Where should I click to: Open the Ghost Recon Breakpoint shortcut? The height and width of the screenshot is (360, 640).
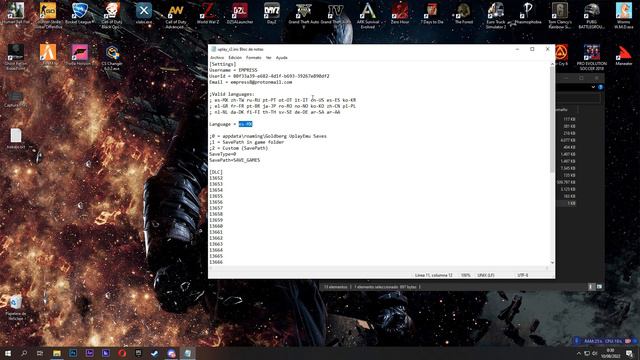tap(16, 57)
